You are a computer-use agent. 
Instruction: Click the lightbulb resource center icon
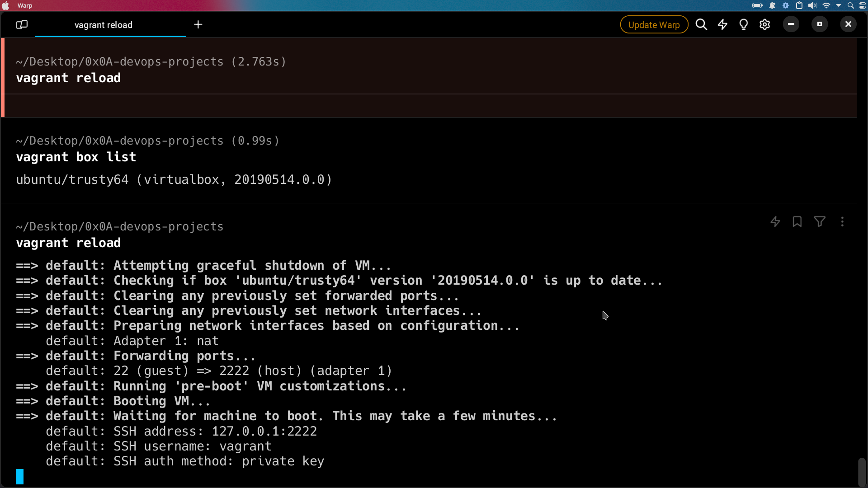743,24
